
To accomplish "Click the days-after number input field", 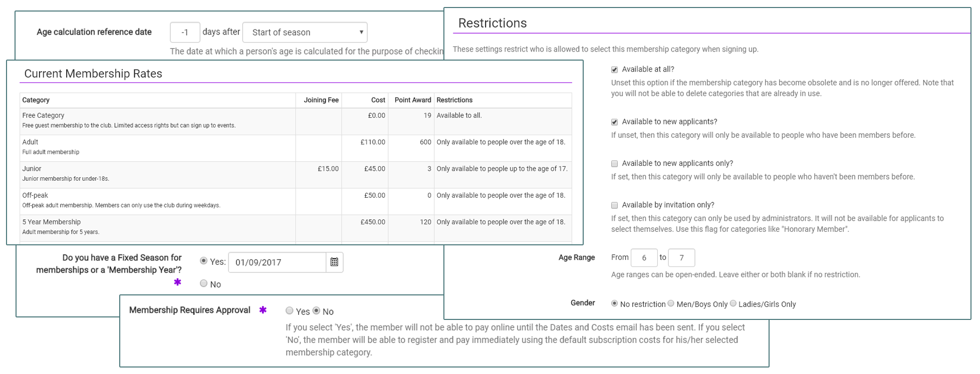I will (x=185, y=33).
